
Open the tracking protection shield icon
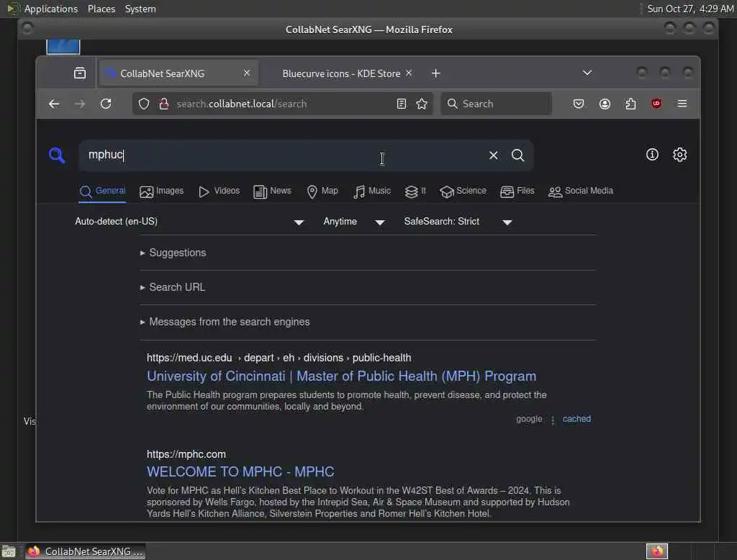point(144,104)
